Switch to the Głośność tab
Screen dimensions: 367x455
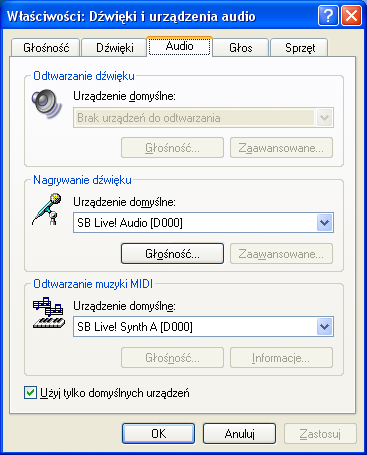(46, 48)
